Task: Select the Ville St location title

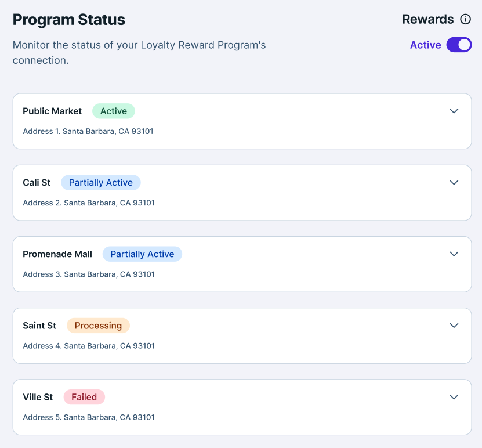Action: click(x=38, y=397)
